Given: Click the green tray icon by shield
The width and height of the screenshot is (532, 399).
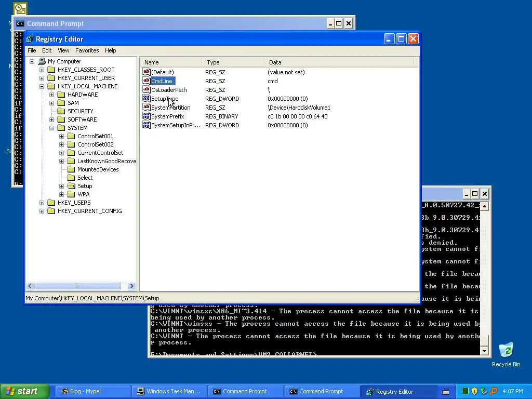Looking at the screenshot, I should (465, 391).
